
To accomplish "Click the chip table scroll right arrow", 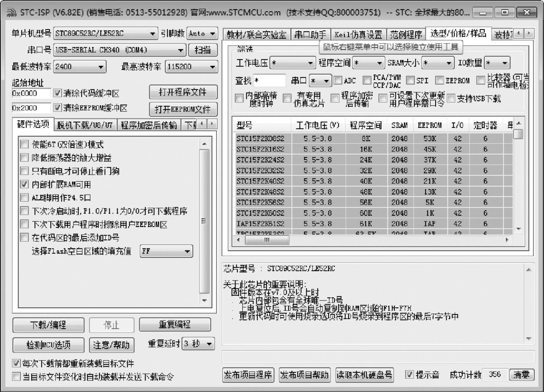I will coord(507,240).
